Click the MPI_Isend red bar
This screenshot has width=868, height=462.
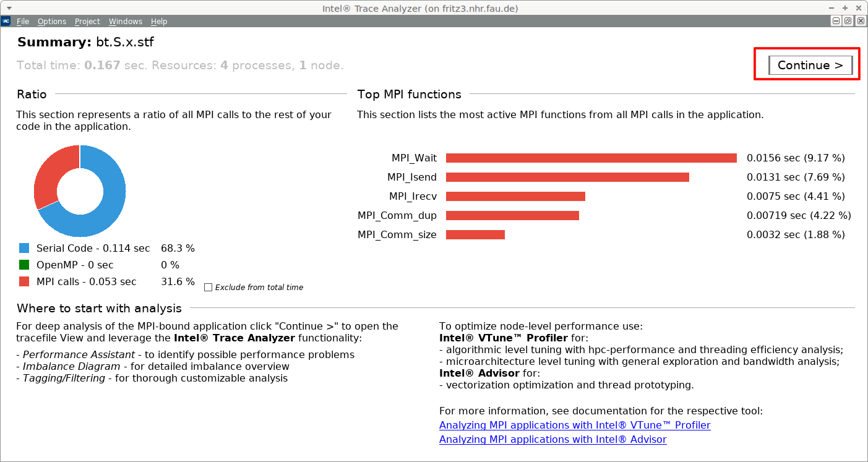click(567, 177)
